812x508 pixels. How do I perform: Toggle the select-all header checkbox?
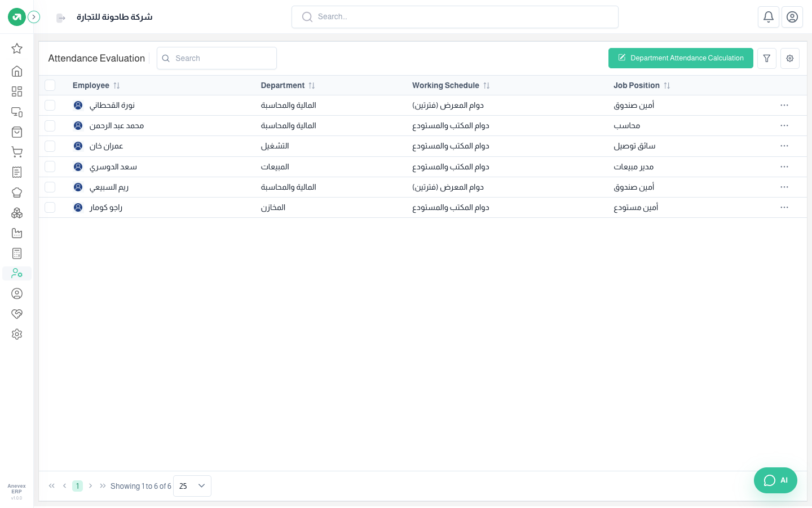(50, 85)
